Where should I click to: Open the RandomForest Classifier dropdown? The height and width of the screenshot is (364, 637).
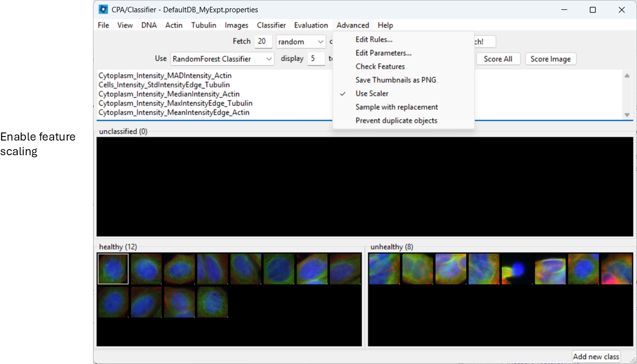(x=222, y=59)
